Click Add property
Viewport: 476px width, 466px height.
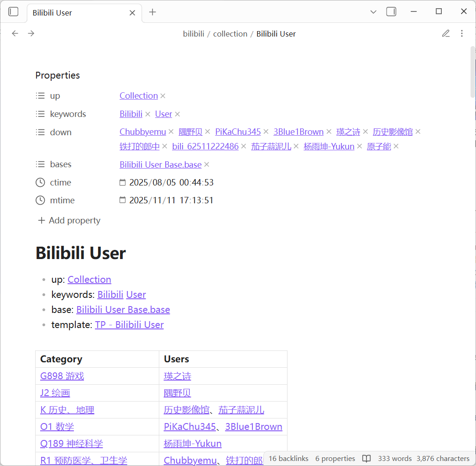tap(69, 220)
